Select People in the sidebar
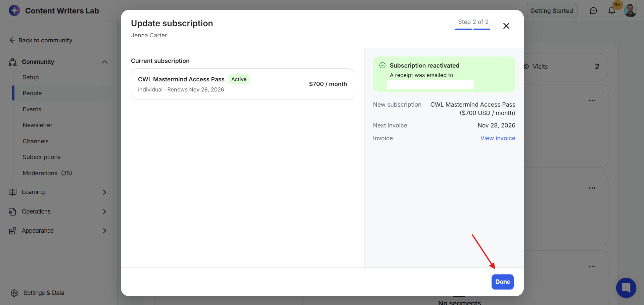Image resolution: width=644 pixels, height=305 pixels. 62,93
